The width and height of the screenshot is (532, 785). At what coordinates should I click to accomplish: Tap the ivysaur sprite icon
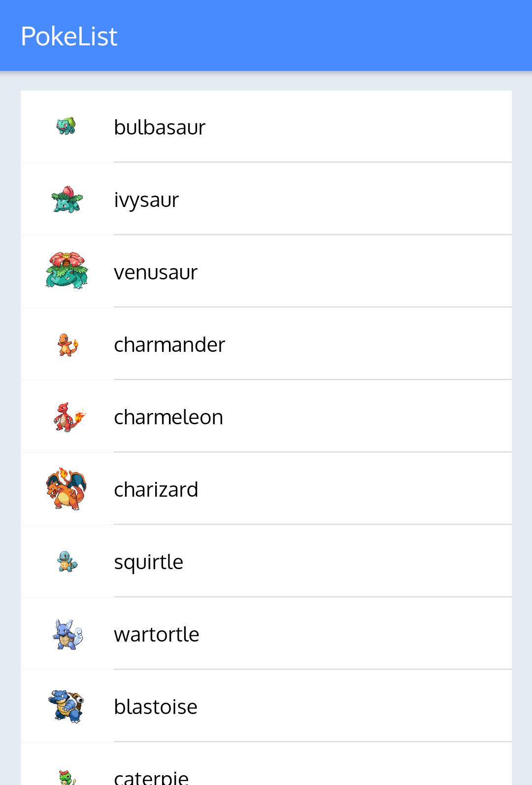[67, 199]
